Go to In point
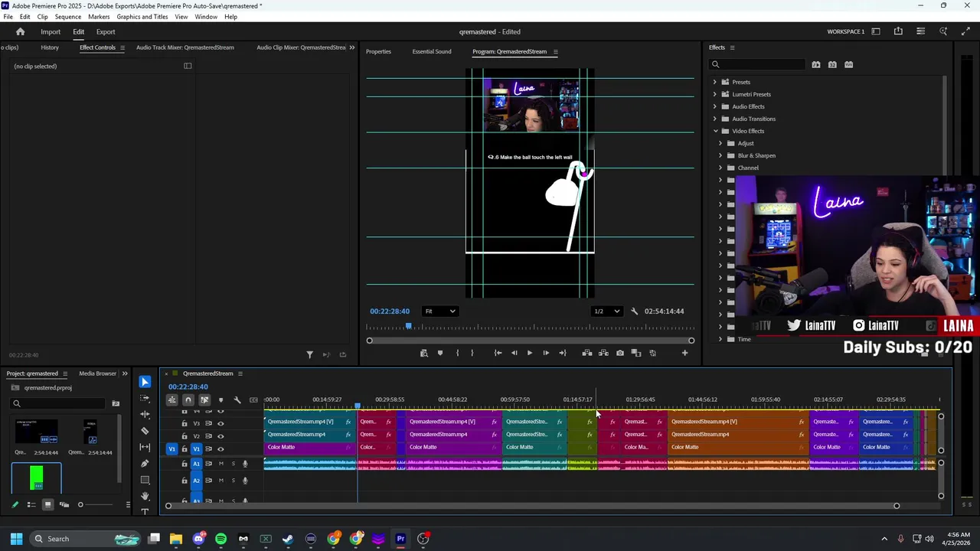 click(x=498, y=353)
